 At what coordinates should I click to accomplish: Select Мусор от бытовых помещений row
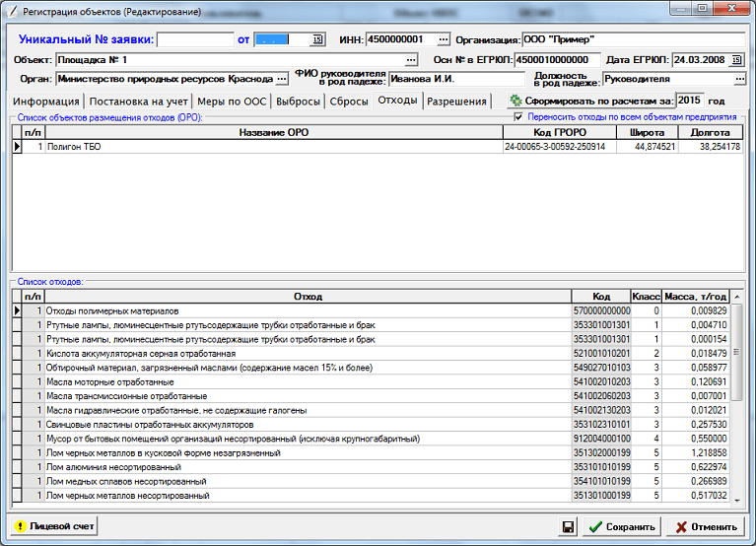click(x=371, y=439)
